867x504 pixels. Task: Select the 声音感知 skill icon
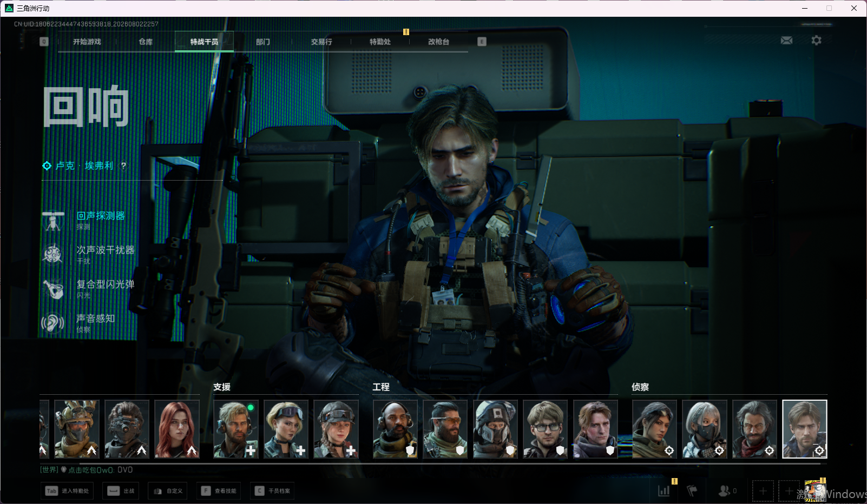pos(53,323)
